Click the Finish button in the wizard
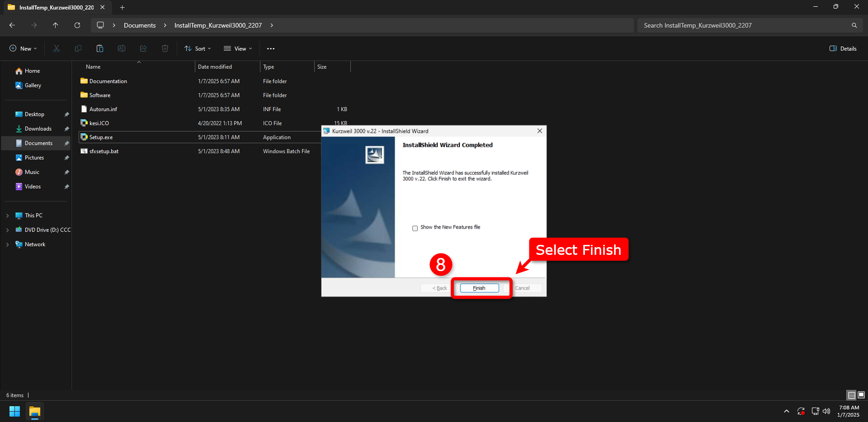The image size is (868, 422). click(x=479, y=288)
